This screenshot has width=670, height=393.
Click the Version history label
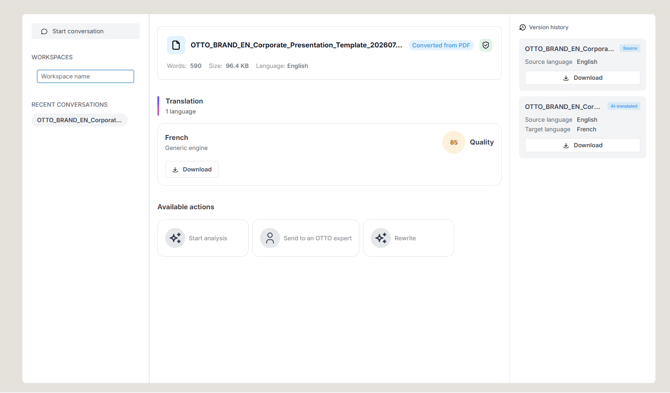click(549, 27)
